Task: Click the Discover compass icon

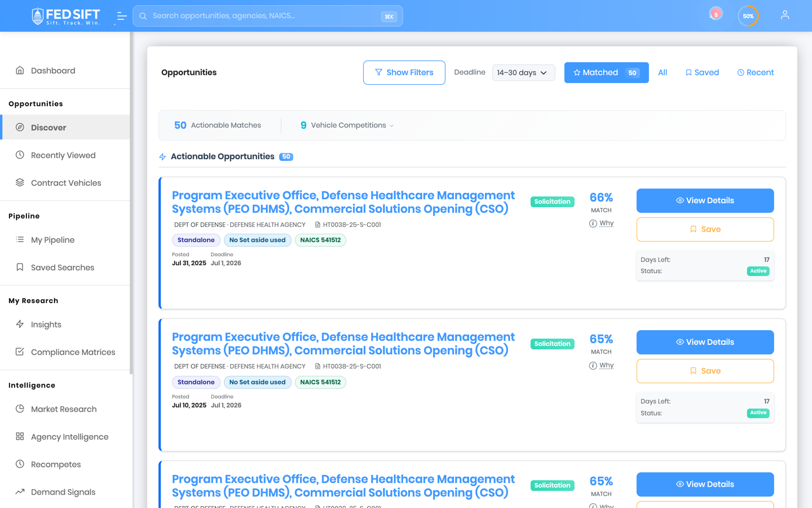Action: pos(20,127)
